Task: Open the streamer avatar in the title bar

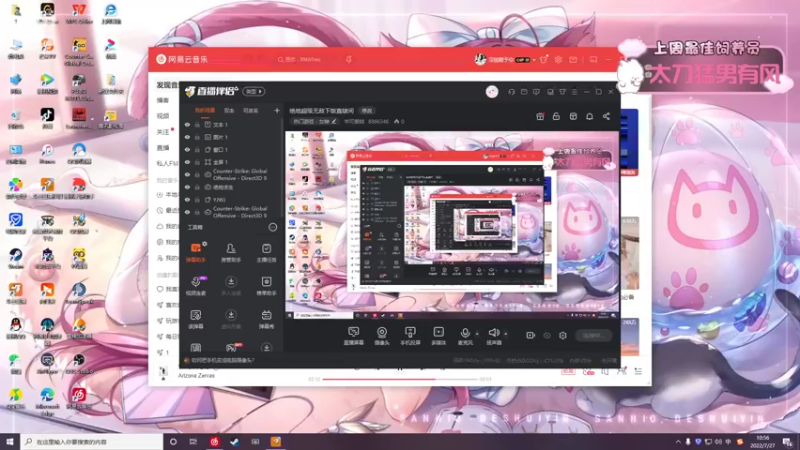Action: point(492,91)
